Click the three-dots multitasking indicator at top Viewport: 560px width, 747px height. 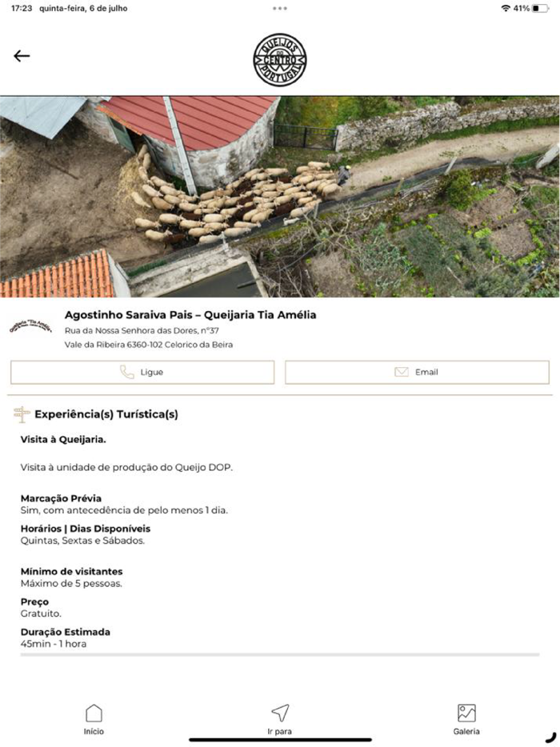pyautogui.click(x=280, y=8)
